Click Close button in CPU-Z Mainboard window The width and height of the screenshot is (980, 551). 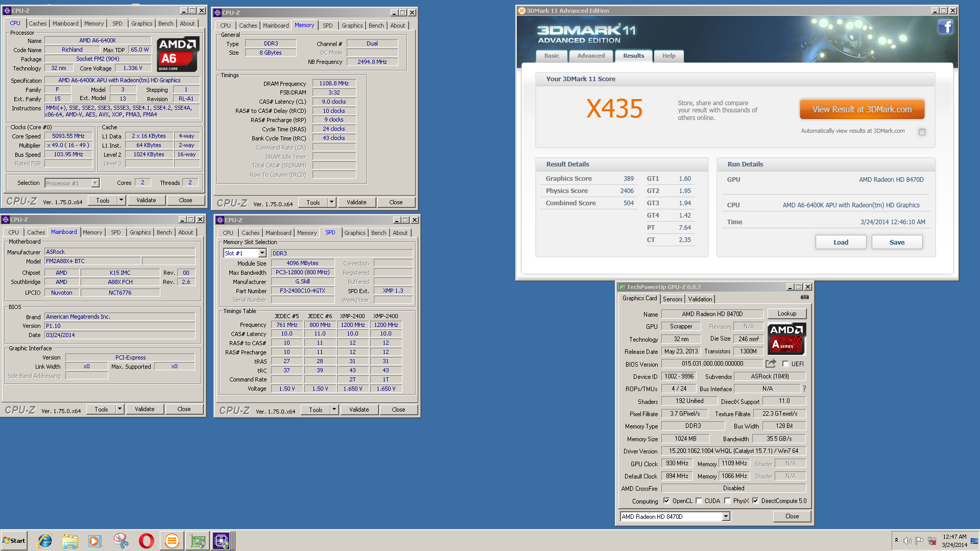(184, 409)
